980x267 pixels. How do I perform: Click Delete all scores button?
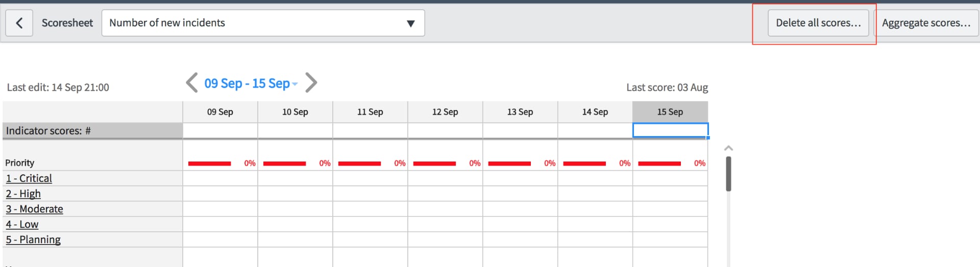818,23
